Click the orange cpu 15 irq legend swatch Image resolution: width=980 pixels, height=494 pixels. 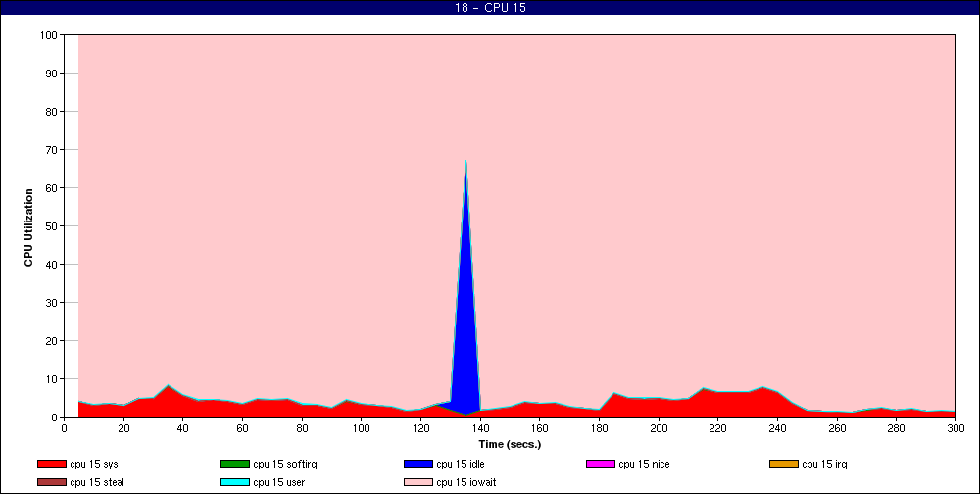coord(784,464)
